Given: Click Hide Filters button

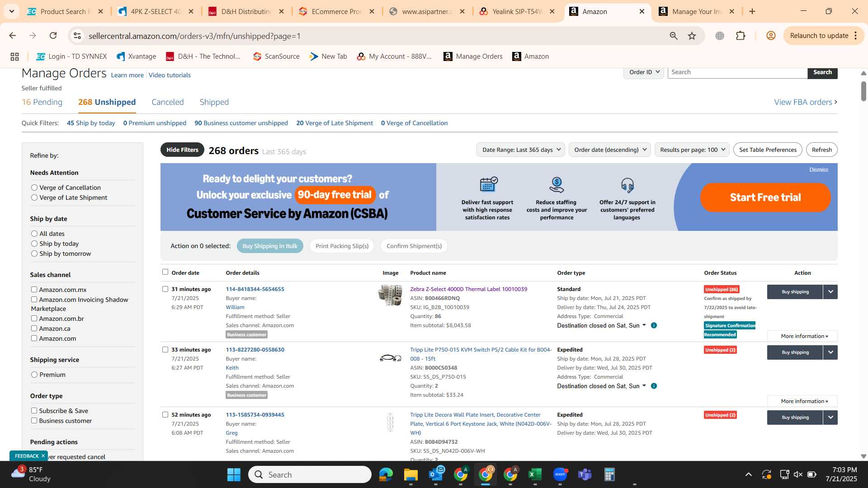Looking at the screenshot, I should [182, 150].
